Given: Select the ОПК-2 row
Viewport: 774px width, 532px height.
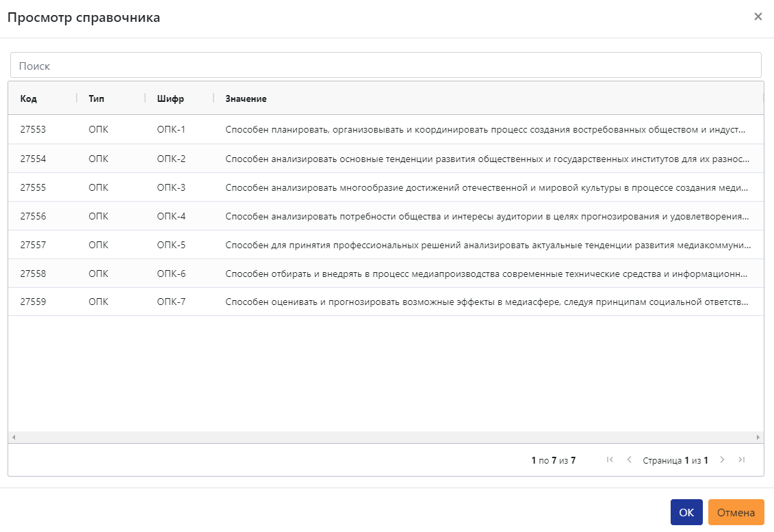Looking at the screenshot, I should click(385, 158).
